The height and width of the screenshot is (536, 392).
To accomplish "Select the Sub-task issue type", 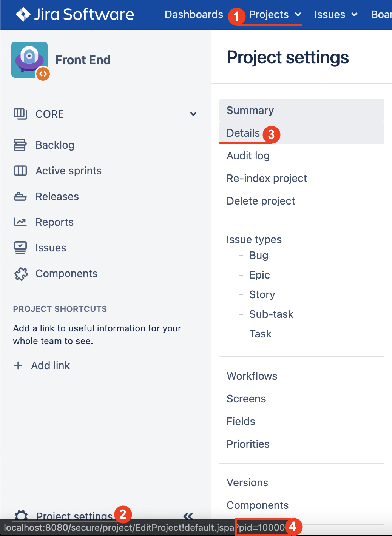I will 271,314.
